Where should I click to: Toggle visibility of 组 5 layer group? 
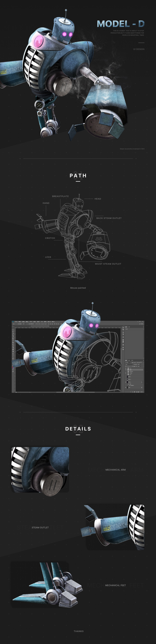click(126, 368)
